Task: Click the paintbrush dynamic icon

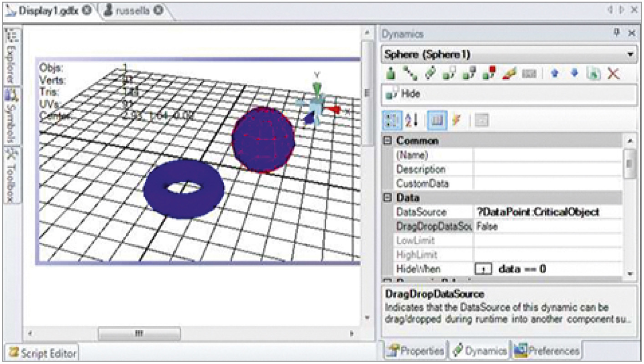Action: 508,74
